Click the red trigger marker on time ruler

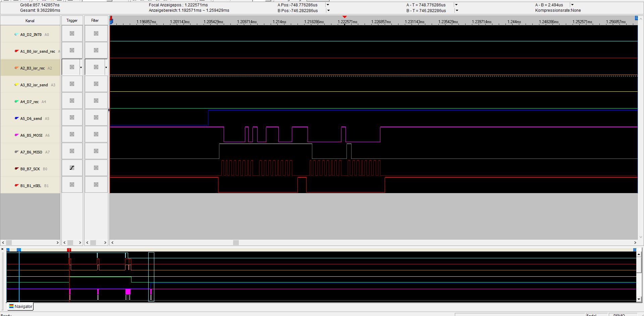344,16
